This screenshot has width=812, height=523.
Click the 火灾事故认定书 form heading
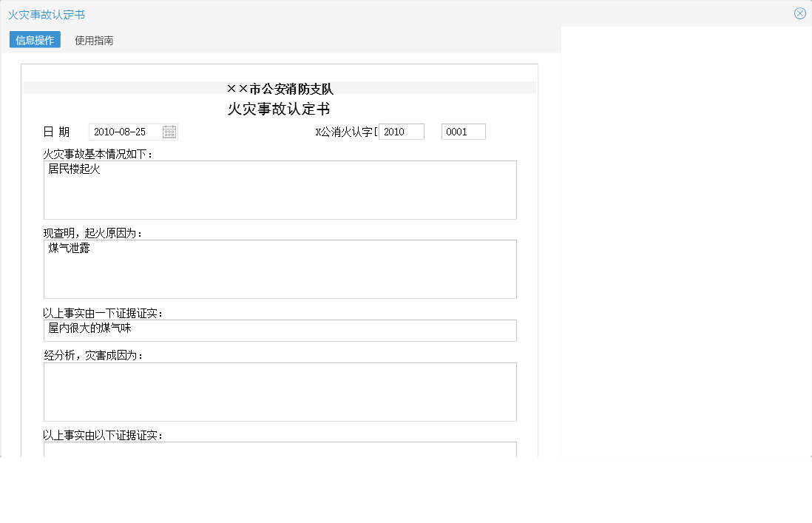[280, 107]
